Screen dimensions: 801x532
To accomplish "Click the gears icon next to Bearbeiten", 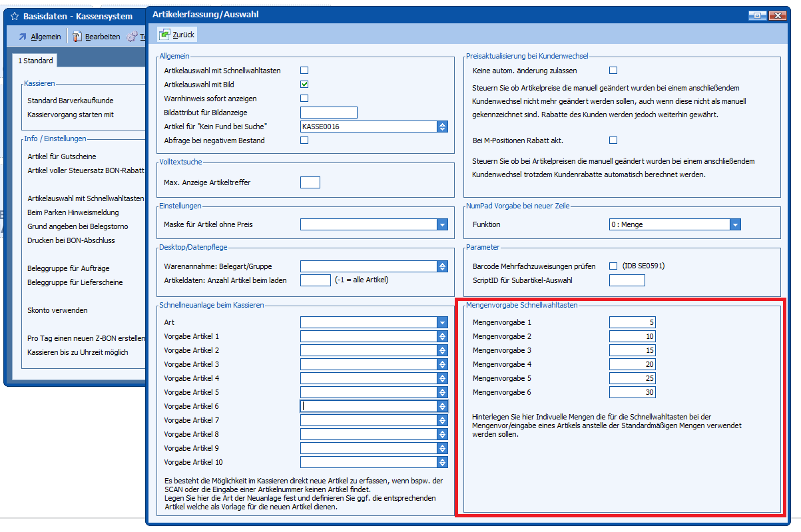I will (x=132, y=37).
